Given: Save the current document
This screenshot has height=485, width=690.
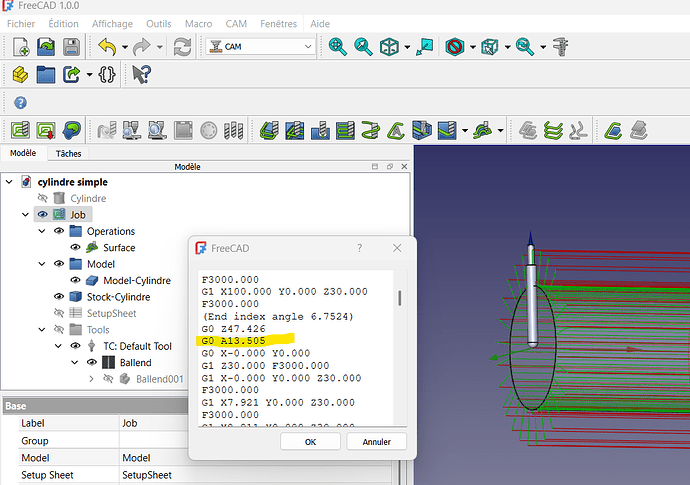Looking at the screenshot, I should (71, 47).
